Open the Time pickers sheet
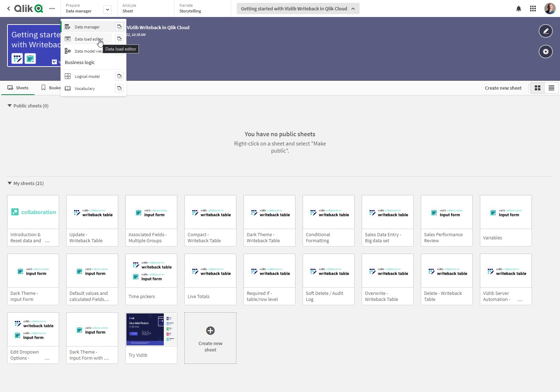560x392 pixels. [x=151, y=279]
